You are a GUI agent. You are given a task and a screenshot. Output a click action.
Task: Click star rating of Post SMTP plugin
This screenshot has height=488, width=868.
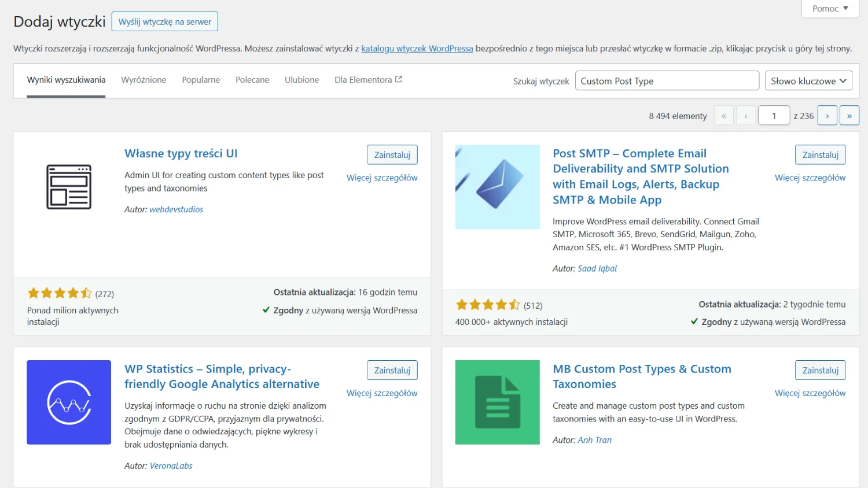(x=487, y=305)
